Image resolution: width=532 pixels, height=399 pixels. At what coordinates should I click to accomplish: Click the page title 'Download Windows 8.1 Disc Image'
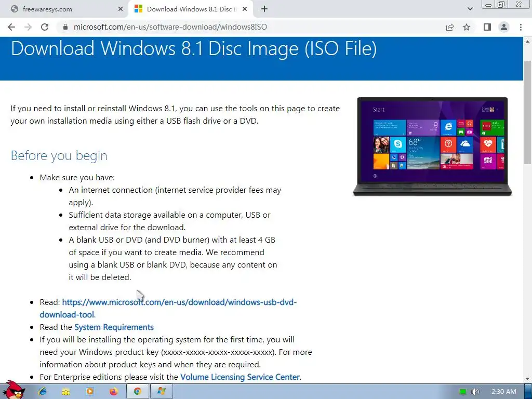pos(194,48)
